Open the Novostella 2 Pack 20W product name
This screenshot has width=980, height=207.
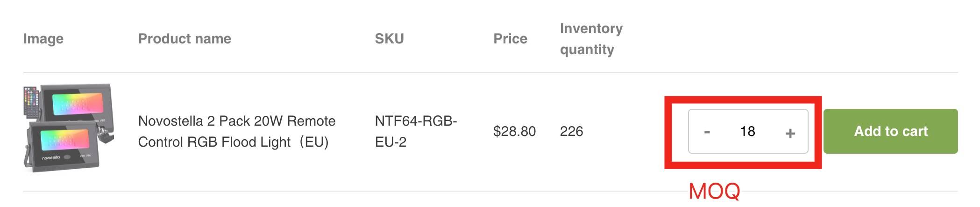(236, 131)
